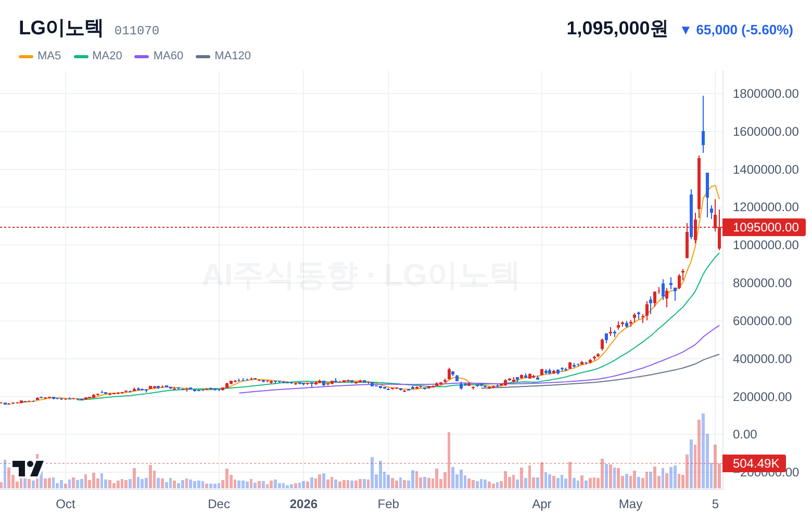Click the orange MA5 legend swatch
Viewport: 812px width, 518px height.
26,56
